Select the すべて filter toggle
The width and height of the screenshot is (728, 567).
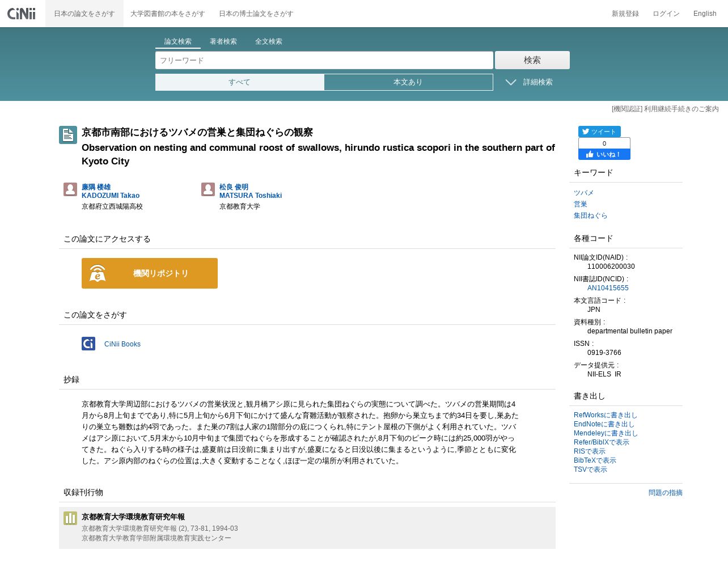[x=240, y=82]
